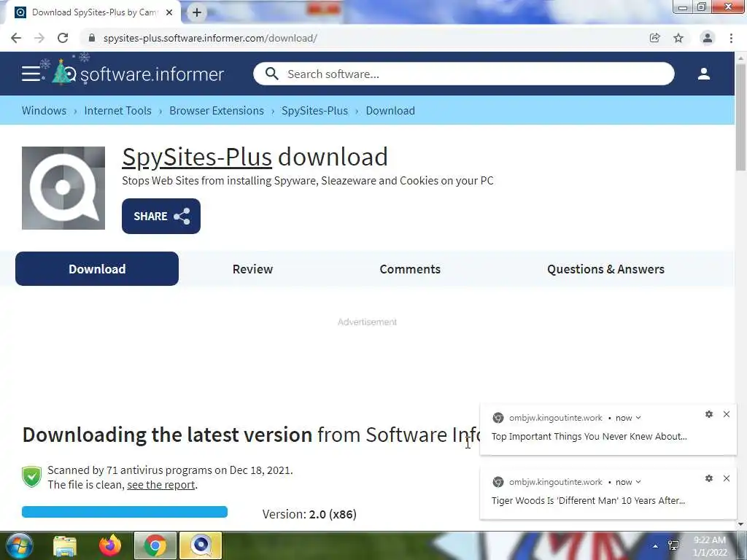
Task: Open the see the report link
Action: 161,485
